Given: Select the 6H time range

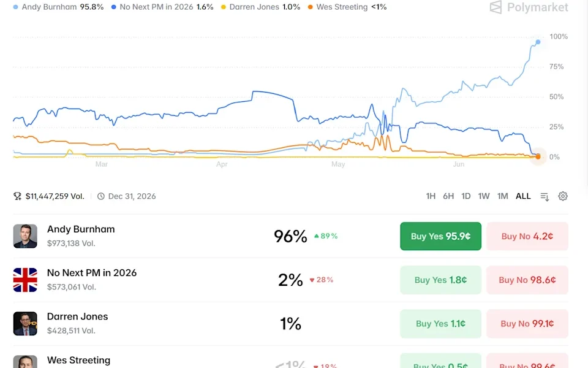Looking at the screenshot, I should [448, 196].
